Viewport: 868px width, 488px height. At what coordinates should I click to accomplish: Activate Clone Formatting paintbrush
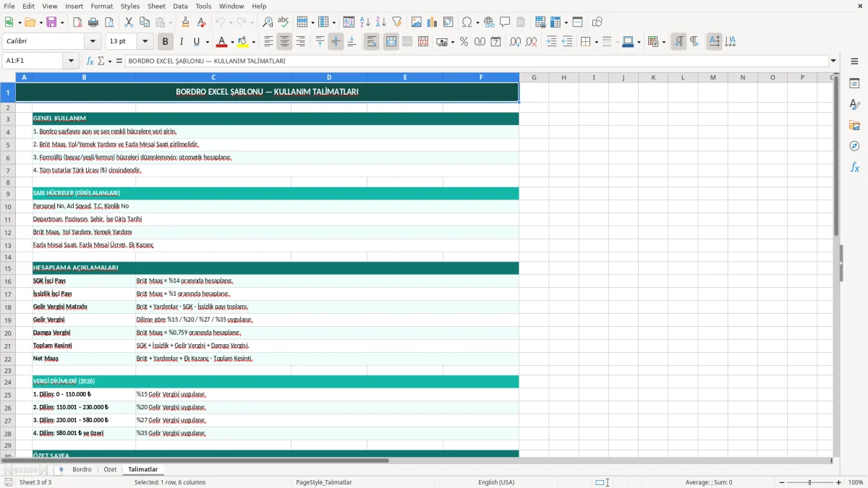pos(186,22)
